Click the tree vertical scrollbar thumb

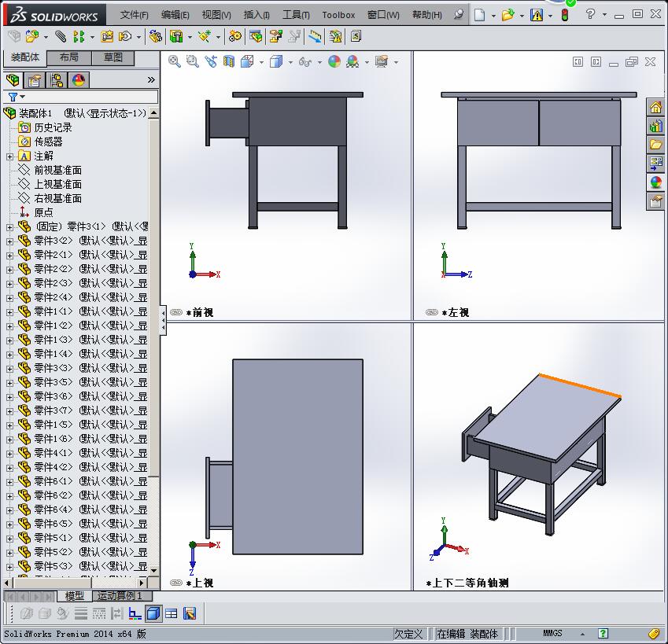(x=153, y=298)
